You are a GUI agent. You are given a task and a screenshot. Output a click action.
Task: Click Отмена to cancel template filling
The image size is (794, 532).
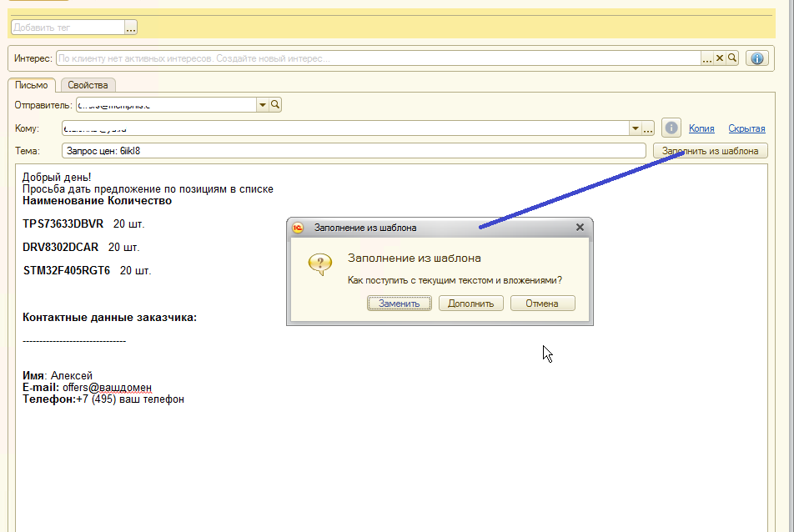click(542, 304)
